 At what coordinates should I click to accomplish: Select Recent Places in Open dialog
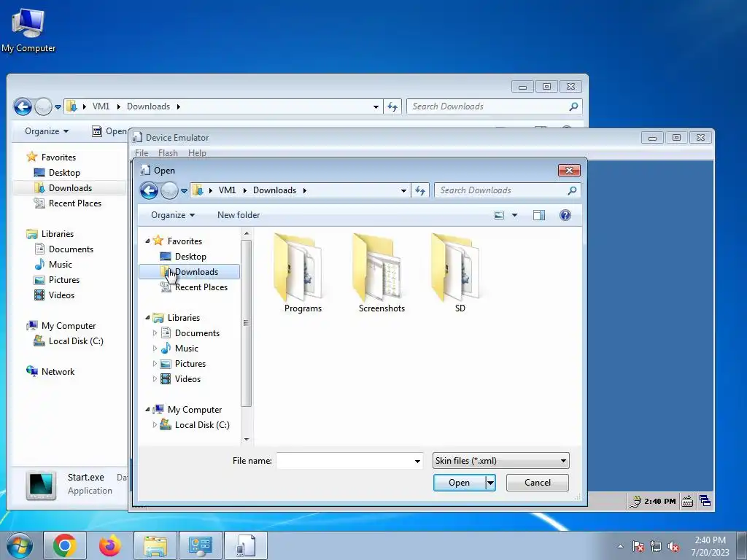(194, 287)
